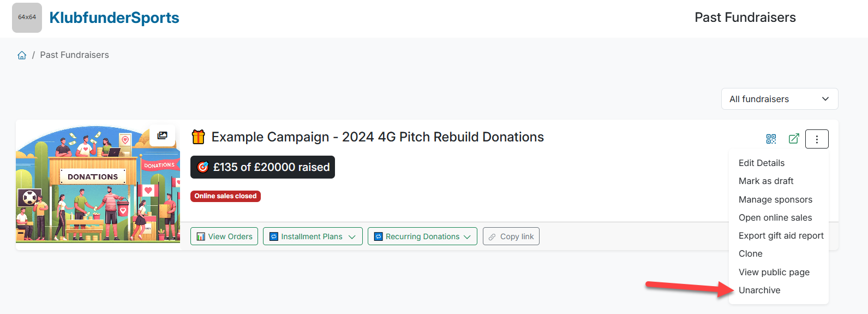Click the Copy link button
This screenshot has height=314, width=868.
click(511, 236)
